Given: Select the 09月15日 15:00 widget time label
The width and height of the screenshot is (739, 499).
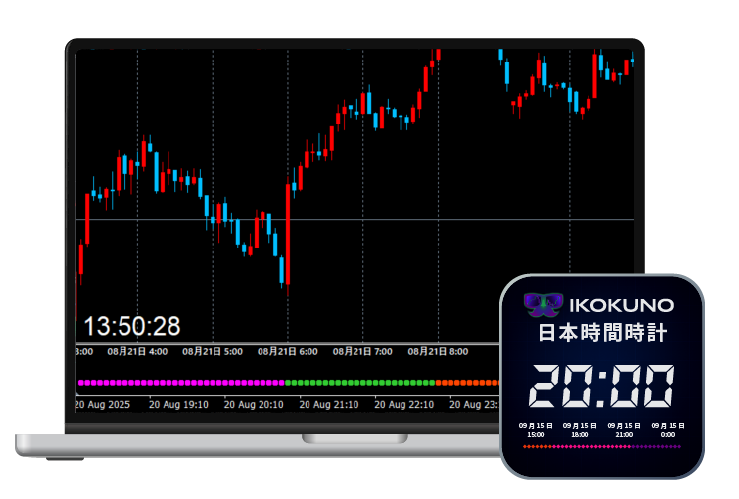Looking at the screenshot, I should [535, 429].
